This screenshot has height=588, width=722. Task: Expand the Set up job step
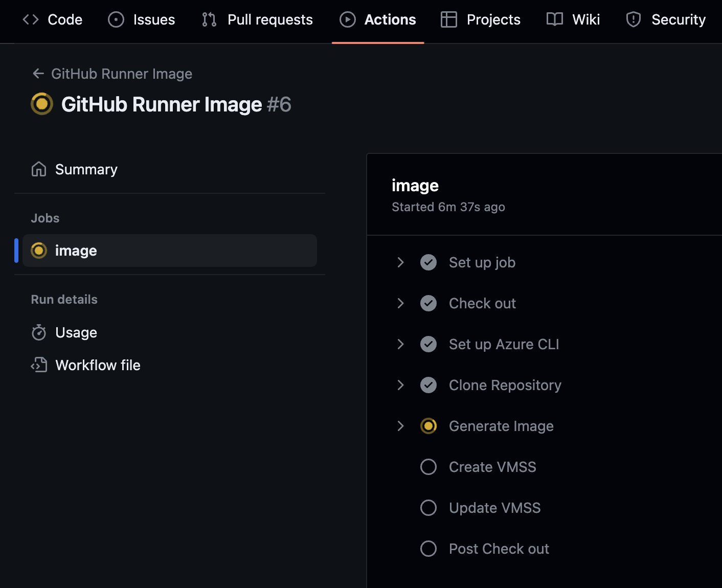point(400,262)
